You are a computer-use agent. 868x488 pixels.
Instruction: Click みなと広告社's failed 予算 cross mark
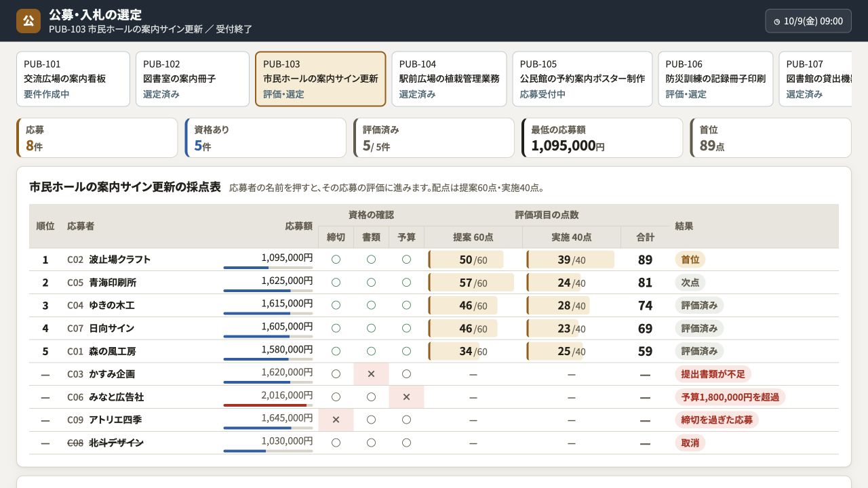[x=406, y=397]
